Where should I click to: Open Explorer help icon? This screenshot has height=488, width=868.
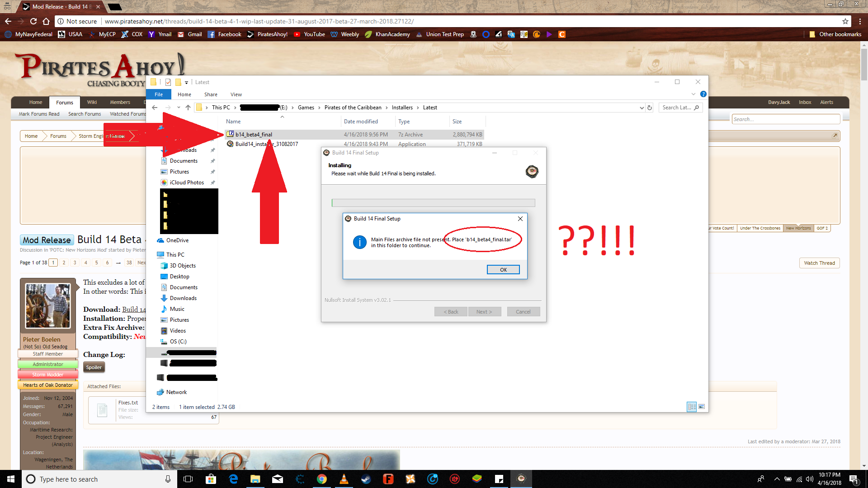(x=703, y=94)
